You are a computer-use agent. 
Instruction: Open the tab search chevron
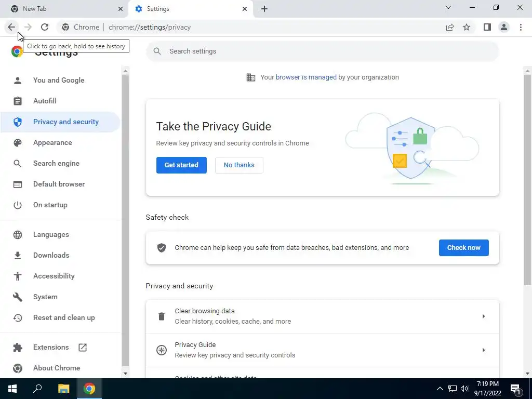point(448,7)
